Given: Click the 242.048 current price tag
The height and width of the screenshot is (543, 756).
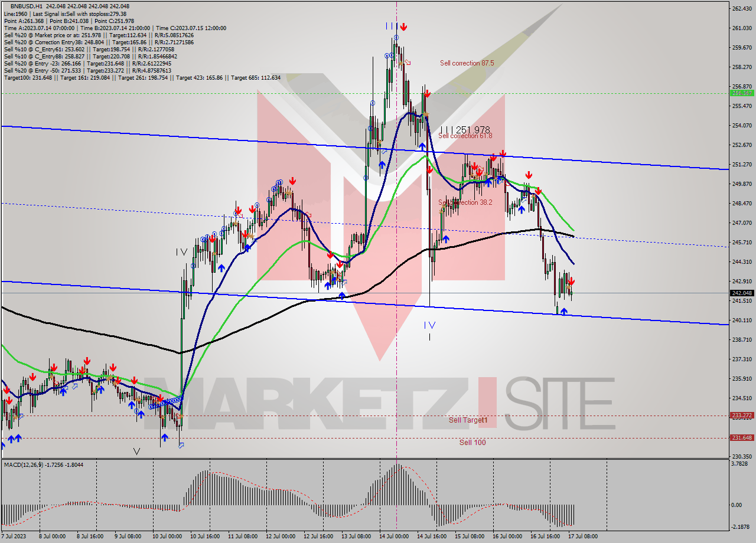Looking at the screenshot, I should click(x=742, y=293).
